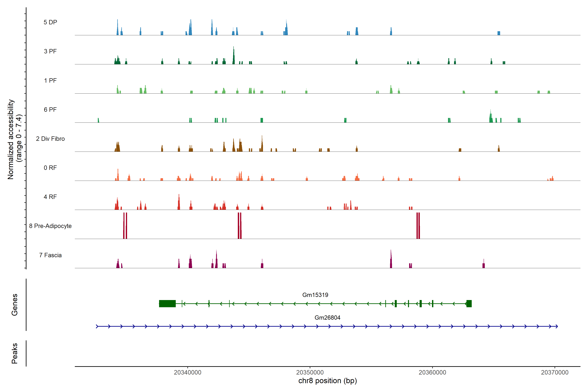This screenshot has height=392, width=588.
Task: Click the Gm26804 gene name
Action: 327,318
